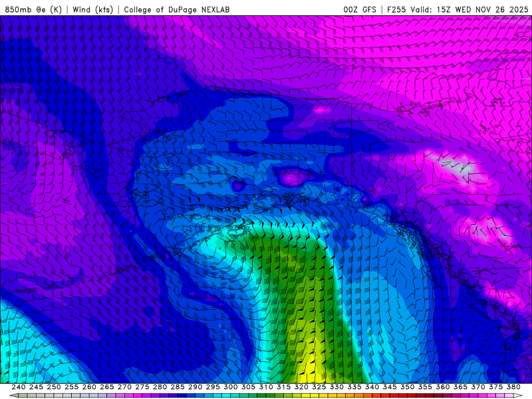Click the '850mb θe (K)' title label
The height and width of the screenshot is (399, 532).
pos(33,9)
